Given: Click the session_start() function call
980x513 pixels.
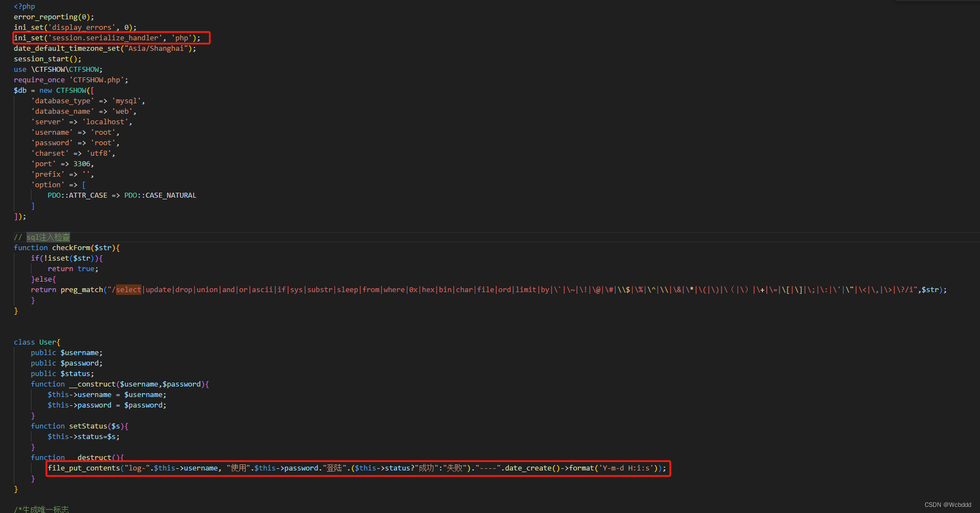Looking at the screenshot, I should click(47, 59).
